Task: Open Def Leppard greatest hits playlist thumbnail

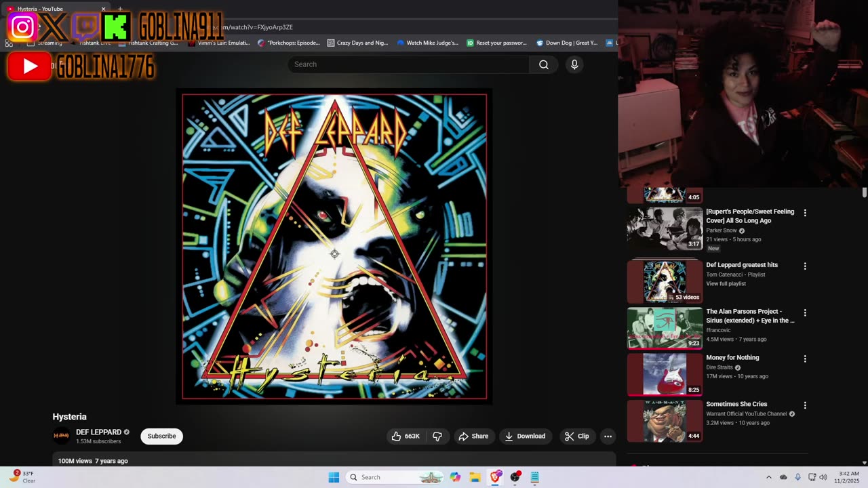Action: (665, 281)
